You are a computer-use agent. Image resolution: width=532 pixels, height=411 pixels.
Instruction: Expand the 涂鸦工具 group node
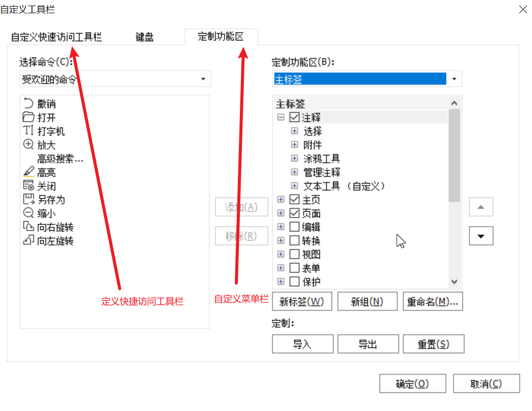[x=294, y=158]
